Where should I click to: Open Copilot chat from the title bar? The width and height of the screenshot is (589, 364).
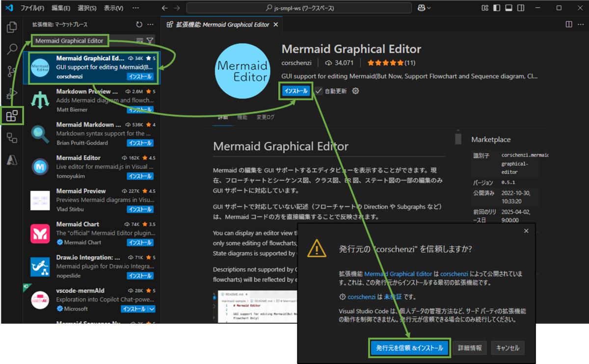(421, 8)
